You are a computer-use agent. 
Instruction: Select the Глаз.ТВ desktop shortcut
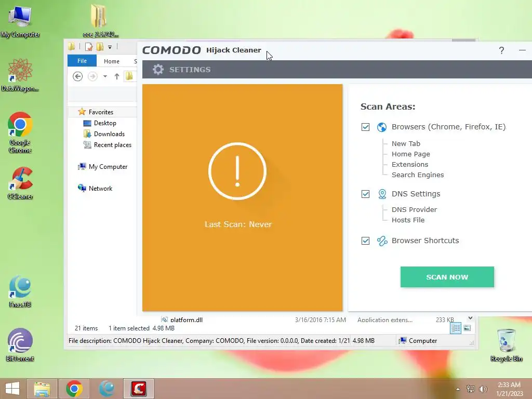point(20,291)
